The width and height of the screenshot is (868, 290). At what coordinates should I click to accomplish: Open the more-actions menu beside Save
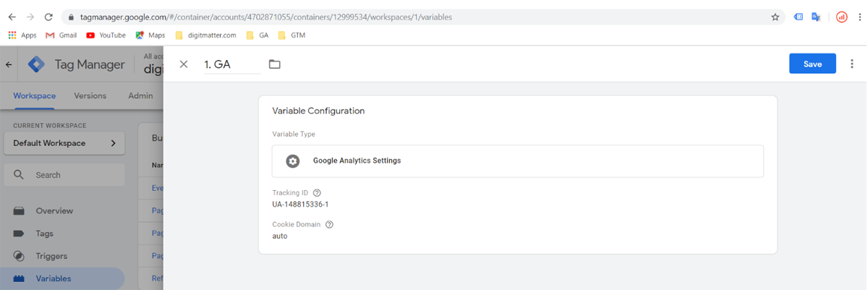point(851,64)
